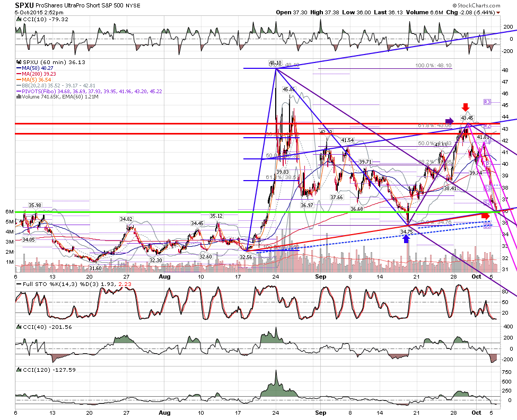The width and height of the screenshot is (517, 420).
Task: Click the S1 pivot marker
Action: click(x=487, y=188)
